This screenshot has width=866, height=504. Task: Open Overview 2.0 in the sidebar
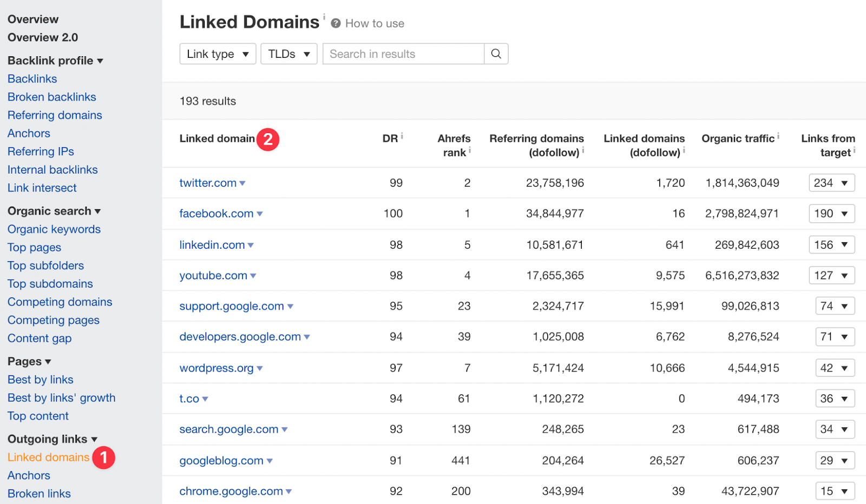coord(43,38)
